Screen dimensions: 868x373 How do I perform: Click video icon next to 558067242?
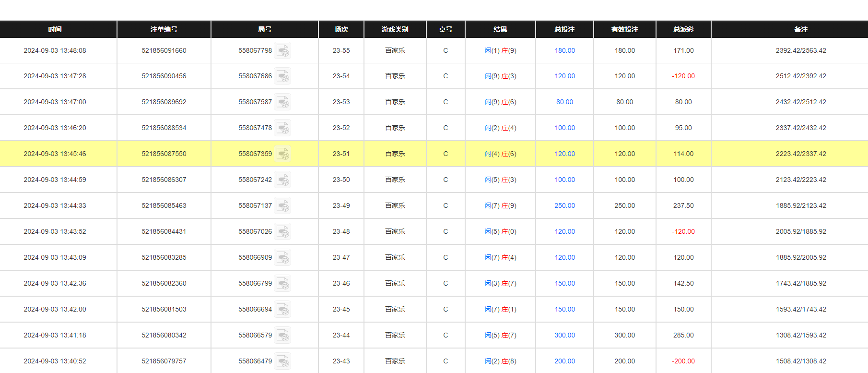[x=282, y=180]
